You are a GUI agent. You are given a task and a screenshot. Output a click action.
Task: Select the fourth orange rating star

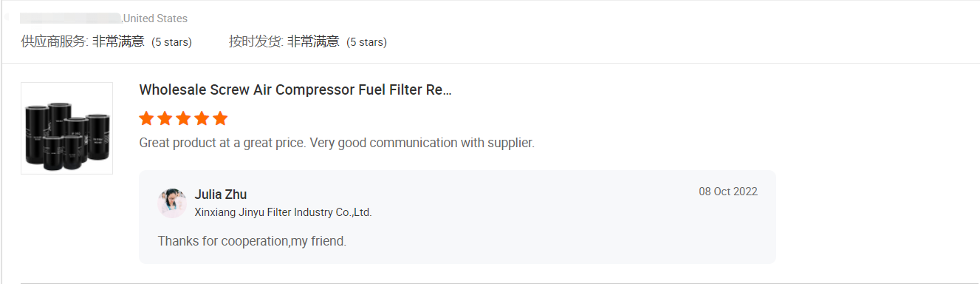[202, 118]
